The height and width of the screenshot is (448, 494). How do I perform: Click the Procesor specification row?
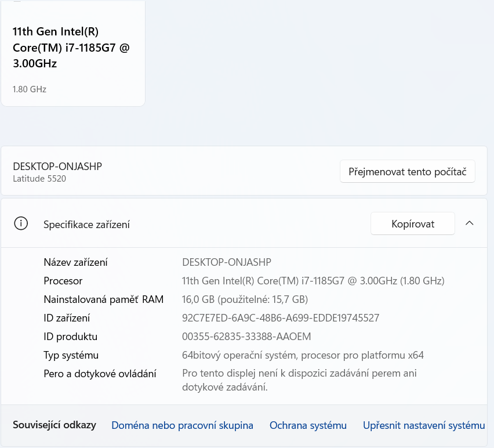[x=63, y=281]
